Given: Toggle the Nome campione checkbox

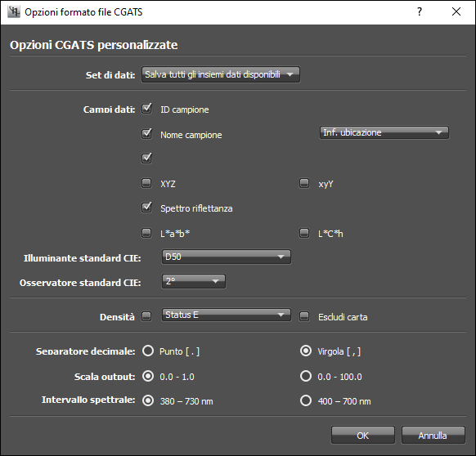Looking at the screenshot, I should pos(146,134).
